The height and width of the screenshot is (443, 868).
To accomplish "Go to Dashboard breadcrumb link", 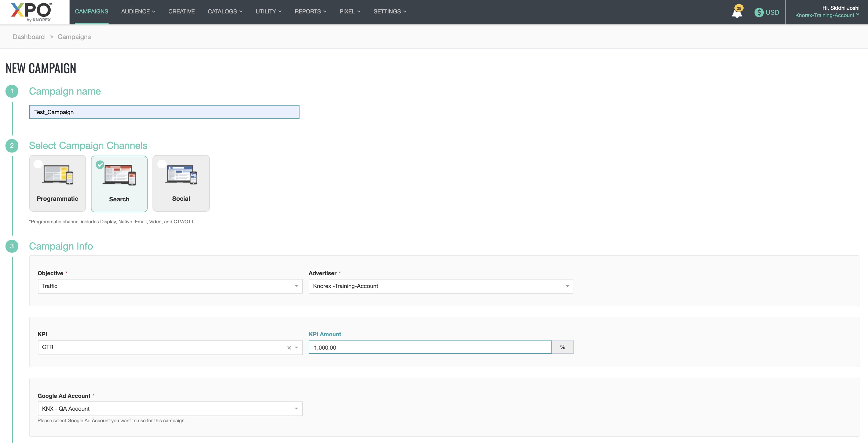I will pos(29,37).
